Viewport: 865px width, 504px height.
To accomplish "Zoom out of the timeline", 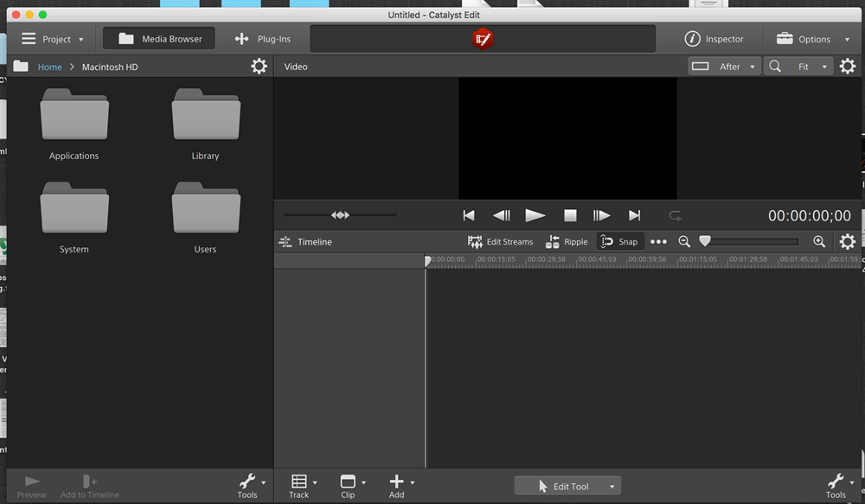I will pos(684,241).
